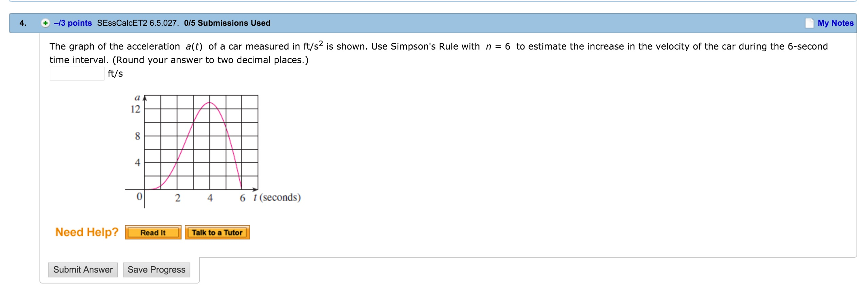Open the –/3 points link

(73, 23)
